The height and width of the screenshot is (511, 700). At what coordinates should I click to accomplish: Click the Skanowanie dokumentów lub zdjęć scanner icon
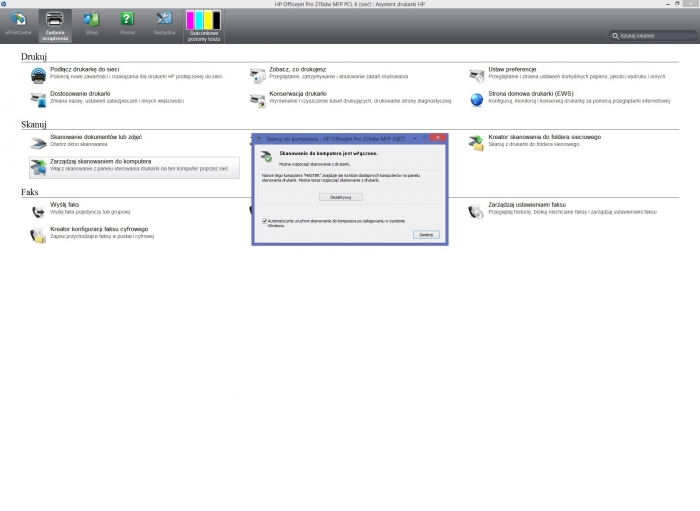pyautogui.click(x=38, y=143)
